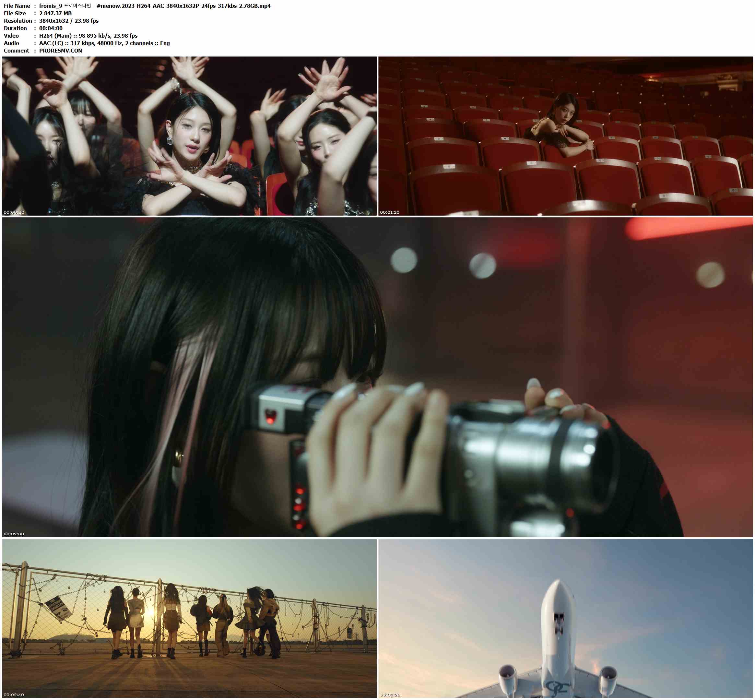Open the 00:03:20 airplane thumbnail

tap(566, 618)
